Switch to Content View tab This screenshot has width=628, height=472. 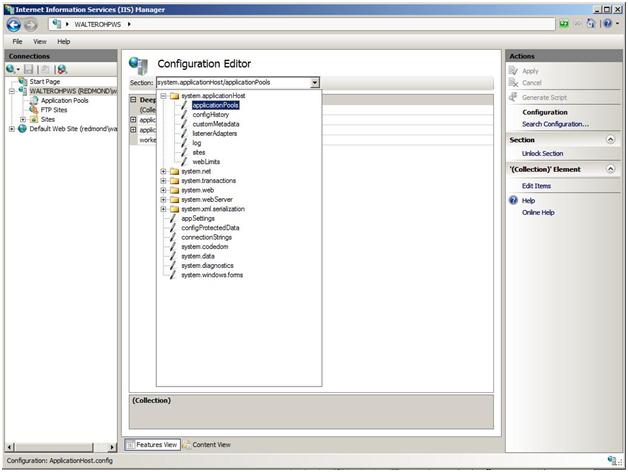[207, 445]
